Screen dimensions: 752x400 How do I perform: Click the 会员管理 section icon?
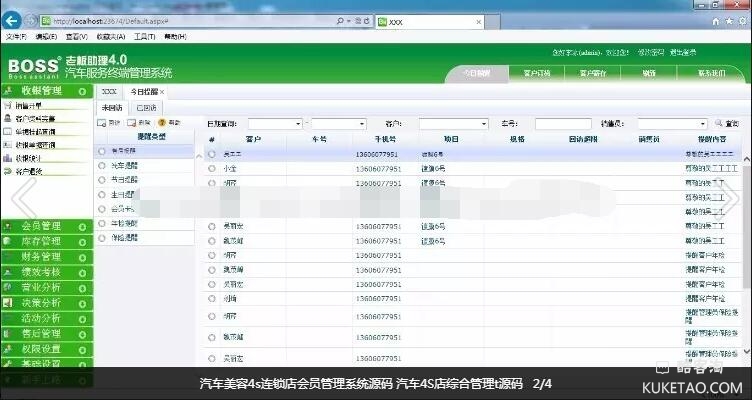click(x=8, y=226)
